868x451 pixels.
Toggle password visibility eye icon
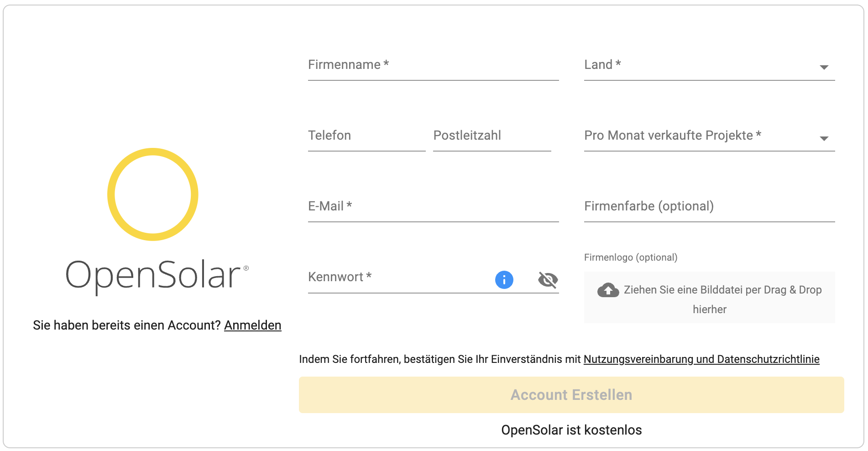548,280
